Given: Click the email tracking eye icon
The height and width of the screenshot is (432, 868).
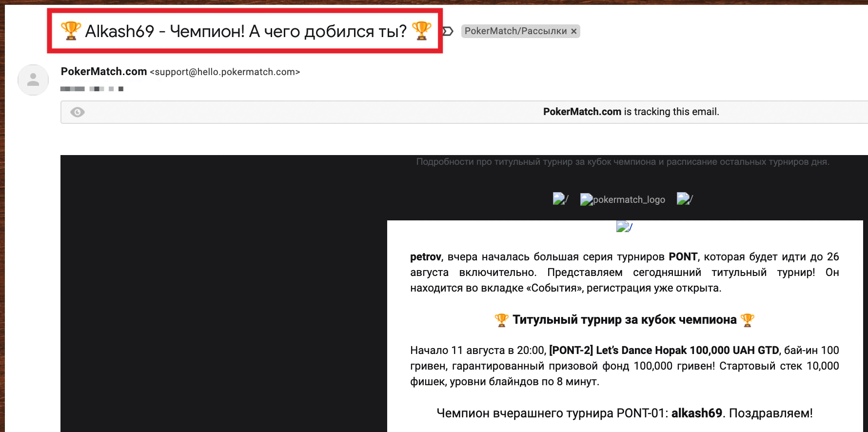Looking at the screenshot, I should point(78,112).
